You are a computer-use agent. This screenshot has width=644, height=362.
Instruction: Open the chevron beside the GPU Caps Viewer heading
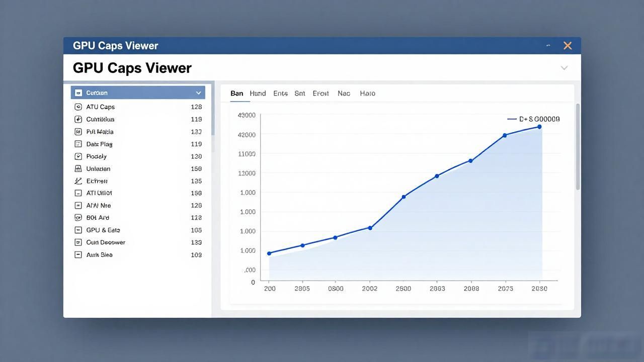click(564, 68)
